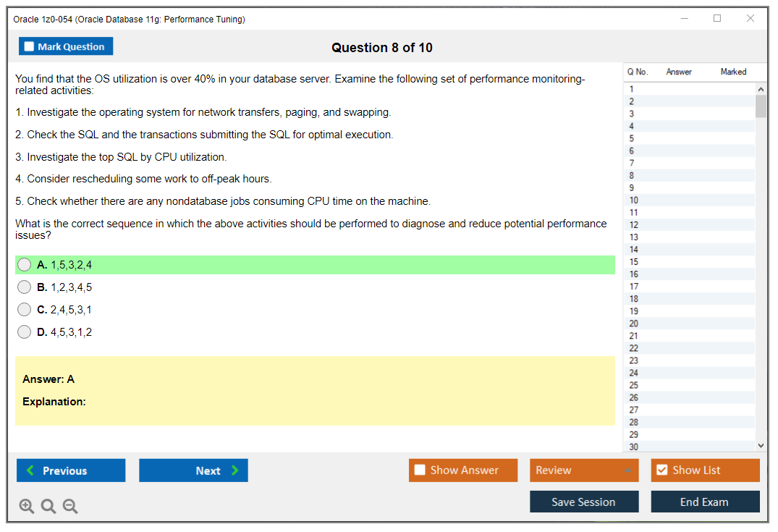
Task: Choose answer option C. 2,4,5,3,1
Action: click(25, 310)
